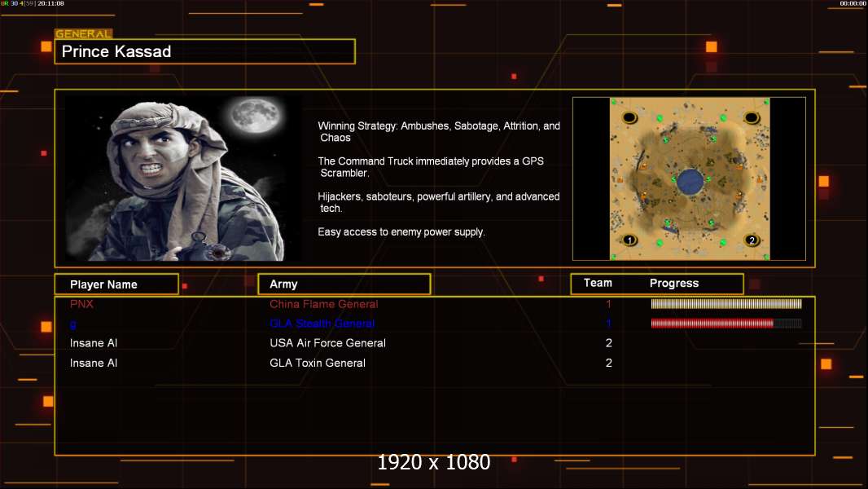Click the 'Winning Strategy: Ambushes, Sabotage' text

click(x=439, y=132)
